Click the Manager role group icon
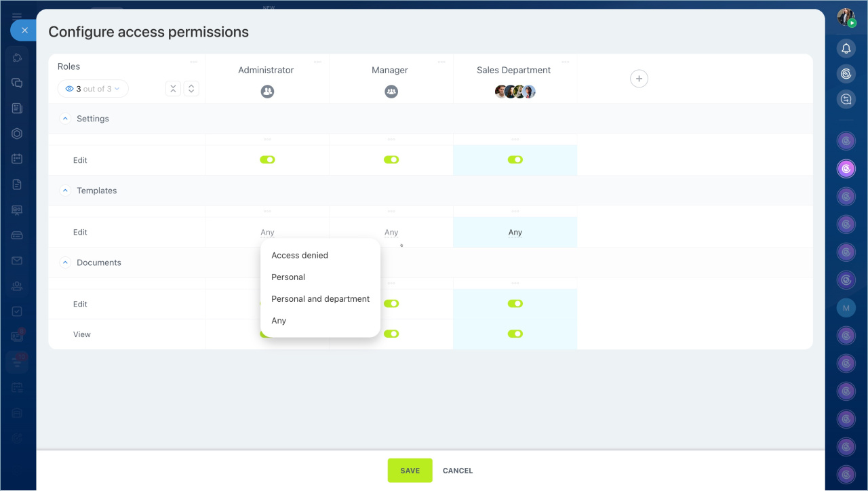 click(x=391, y=92)
